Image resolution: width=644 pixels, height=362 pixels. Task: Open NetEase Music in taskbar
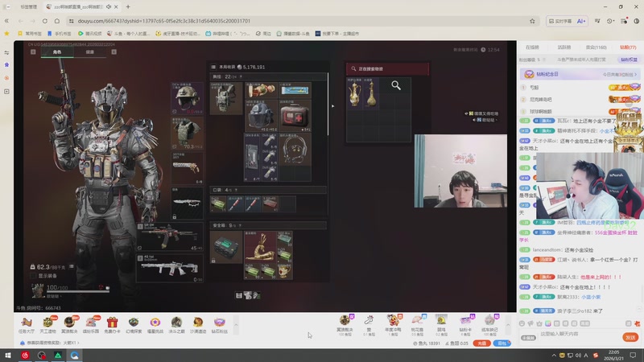click(25, 355)
